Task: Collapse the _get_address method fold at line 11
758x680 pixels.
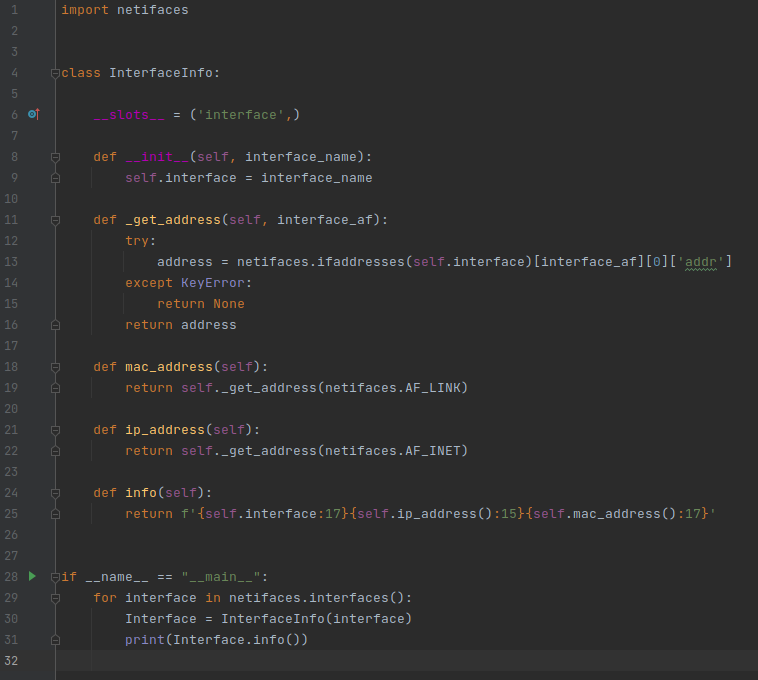Action: point(55,220)
